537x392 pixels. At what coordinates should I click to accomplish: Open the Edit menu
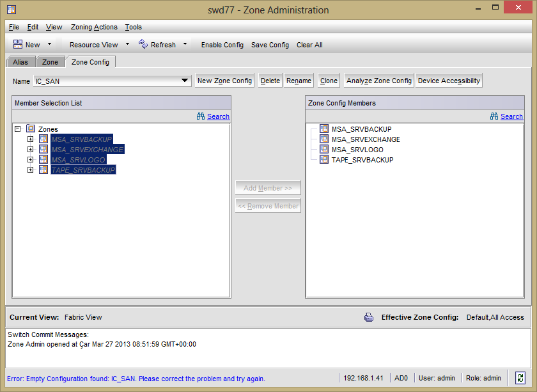[x=33, y=27]
